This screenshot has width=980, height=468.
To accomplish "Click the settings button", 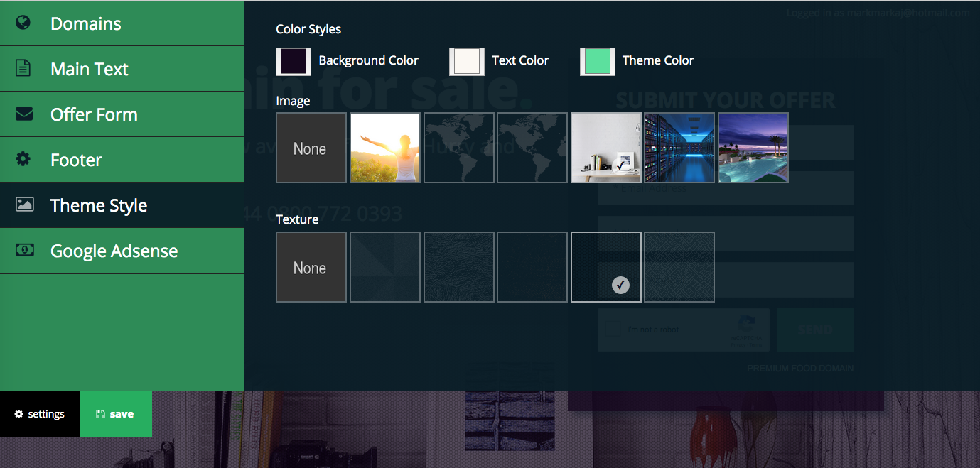I will (40, 414).
